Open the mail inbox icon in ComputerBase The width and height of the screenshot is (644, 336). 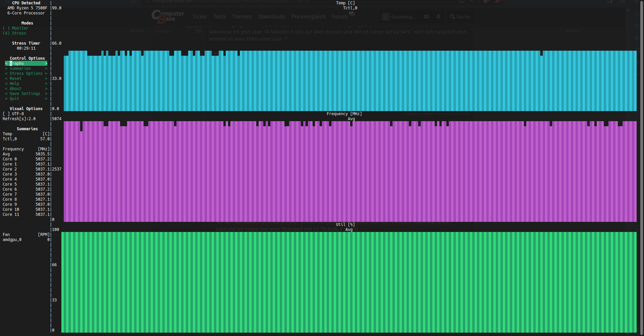point(426,16)
